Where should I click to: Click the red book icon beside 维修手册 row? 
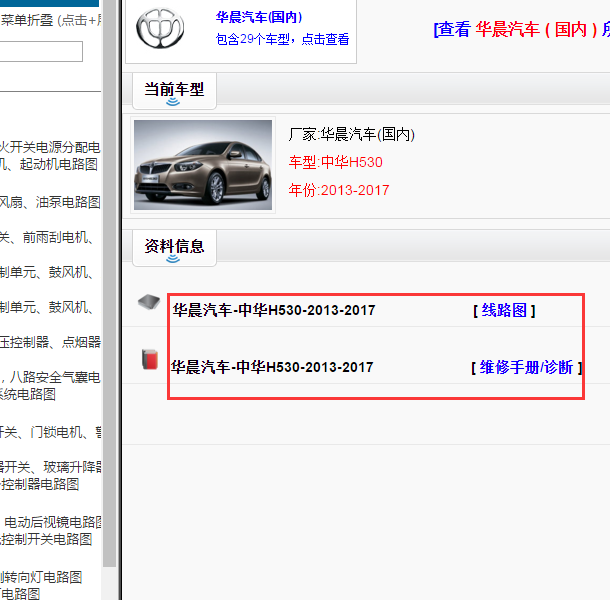click(150, 359)
